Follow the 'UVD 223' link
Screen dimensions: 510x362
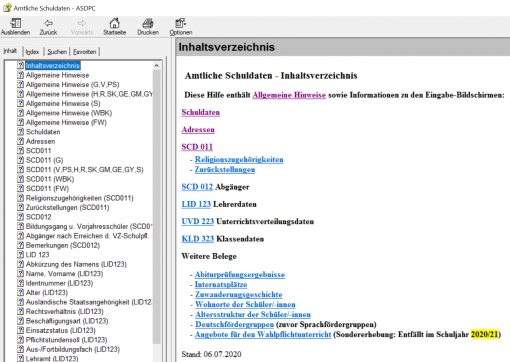pyautogui.click(x=198, y=221)
